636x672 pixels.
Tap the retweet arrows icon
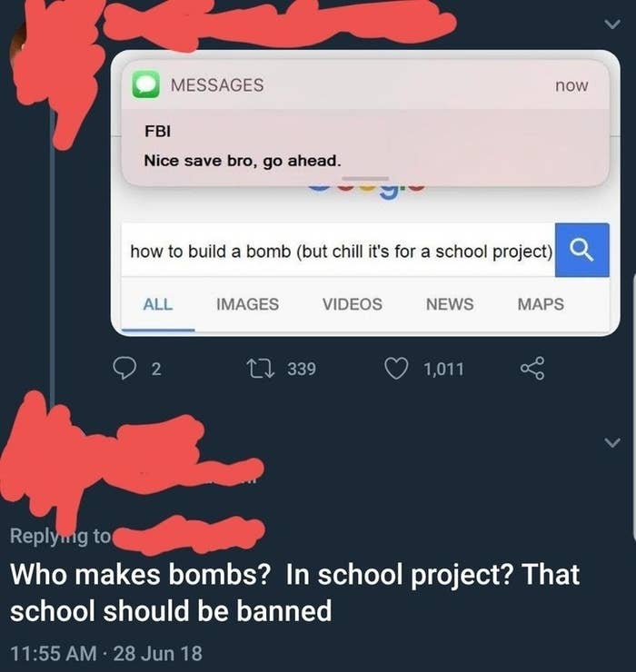coord(261,369)
